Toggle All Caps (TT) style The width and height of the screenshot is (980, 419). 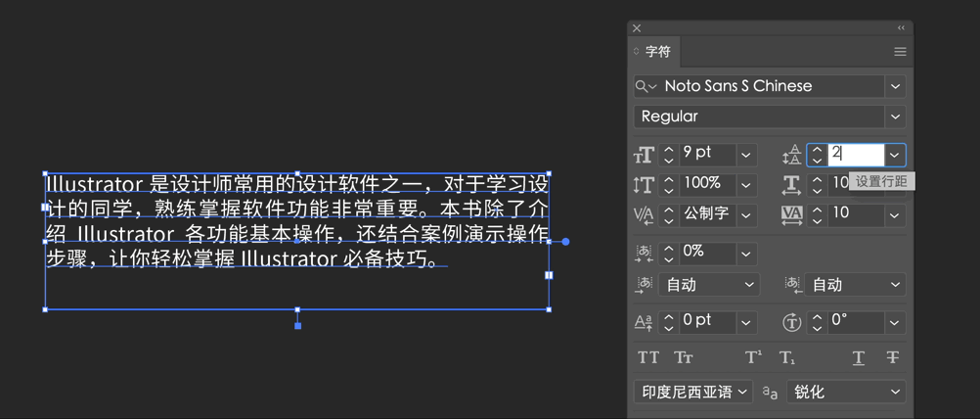648,357
